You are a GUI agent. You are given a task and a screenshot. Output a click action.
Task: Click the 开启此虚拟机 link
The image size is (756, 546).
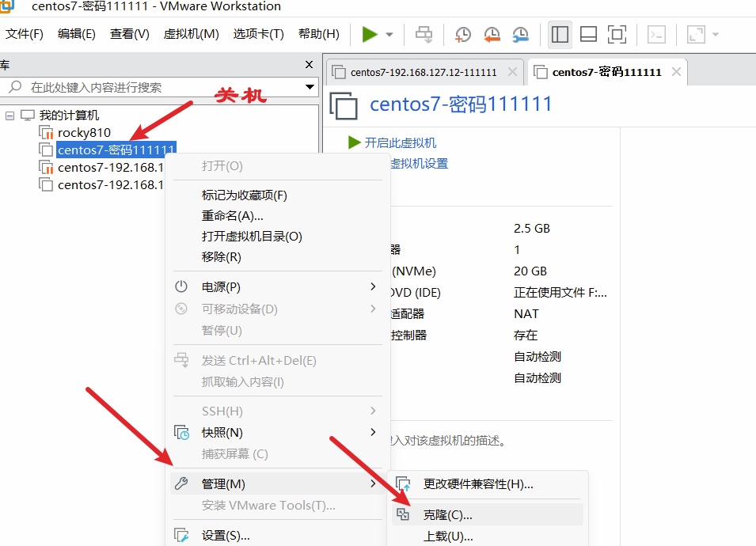[401, 142]
